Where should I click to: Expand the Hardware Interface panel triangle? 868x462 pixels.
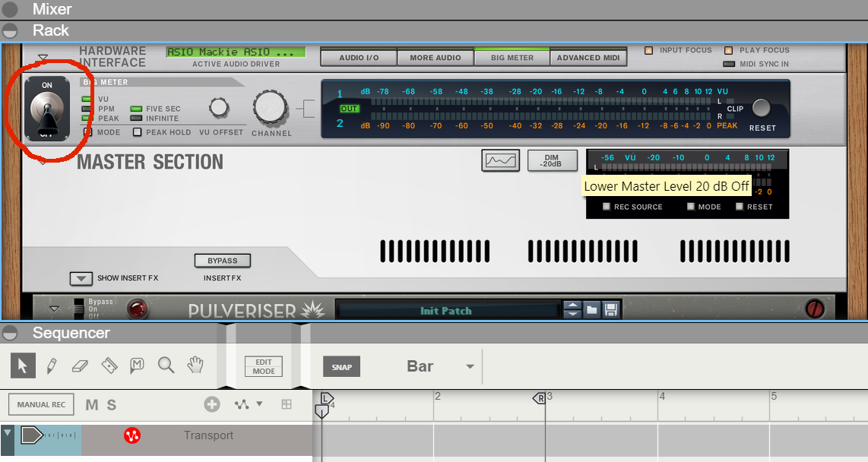(x=43, y=56)
